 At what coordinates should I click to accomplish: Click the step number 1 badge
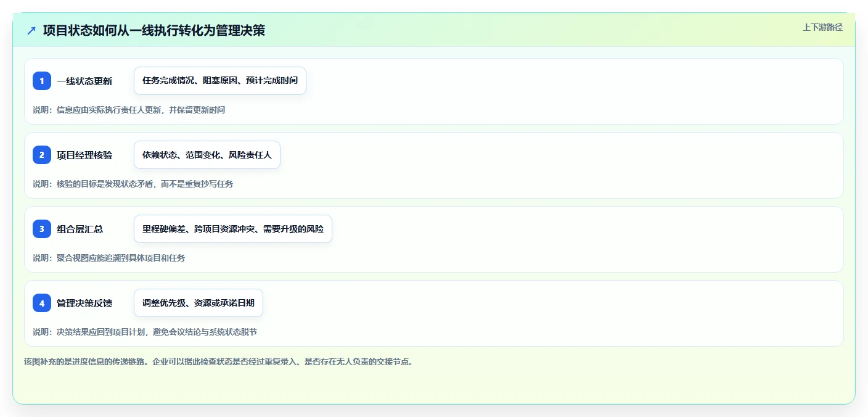point(42,81)
